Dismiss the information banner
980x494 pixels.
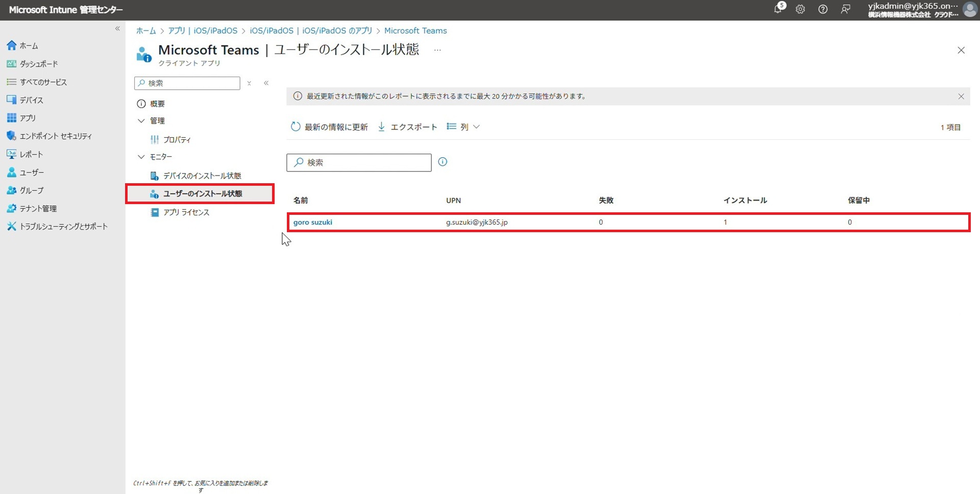point(961,96)
